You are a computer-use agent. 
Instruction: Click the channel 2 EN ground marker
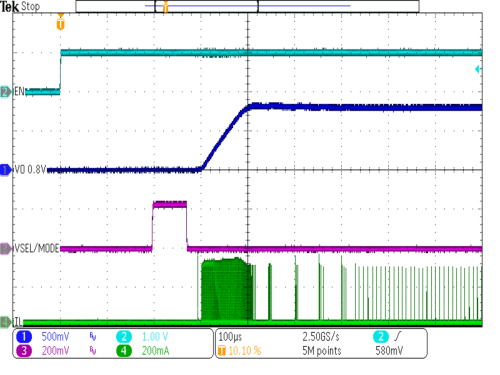point(6,92)
